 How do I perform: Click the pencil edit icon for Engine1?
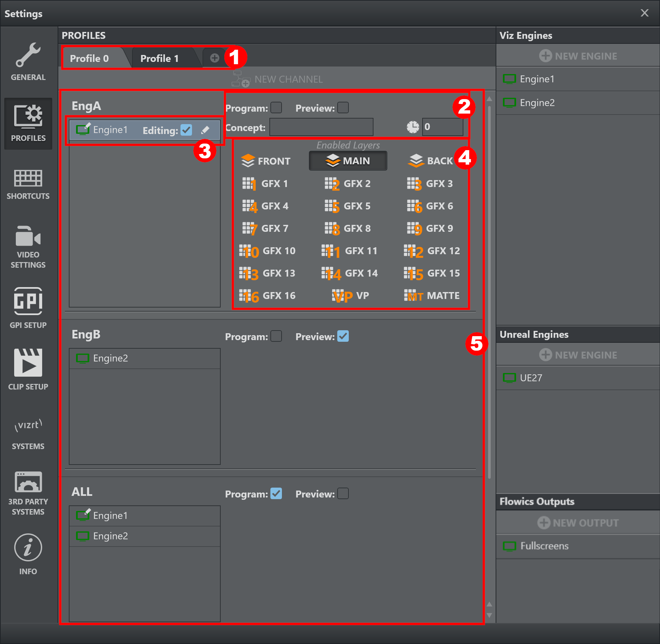(205, 130)
